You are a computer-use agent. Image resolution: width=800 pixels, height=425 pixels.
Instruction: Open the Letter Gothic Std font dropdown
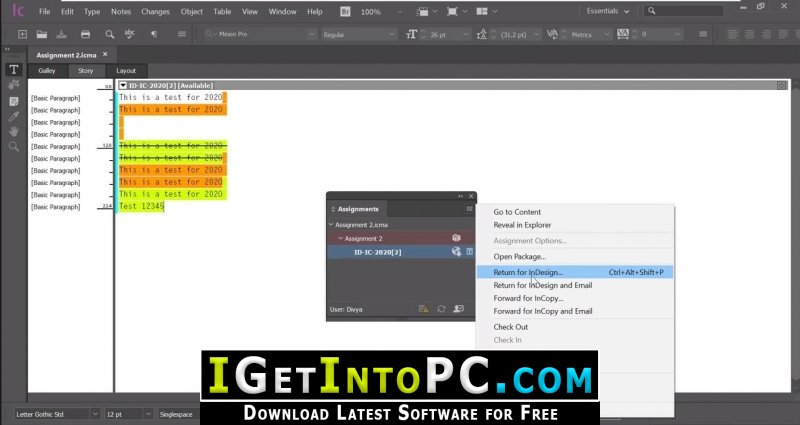pos(94,414)
